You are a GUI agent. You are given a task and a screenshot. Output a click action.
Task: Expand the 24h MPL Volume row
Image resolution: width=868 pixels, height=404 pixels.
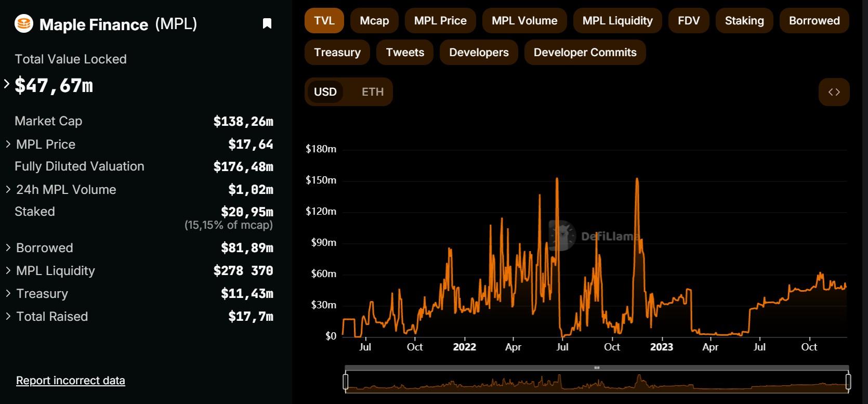click(x=8, y=189)
